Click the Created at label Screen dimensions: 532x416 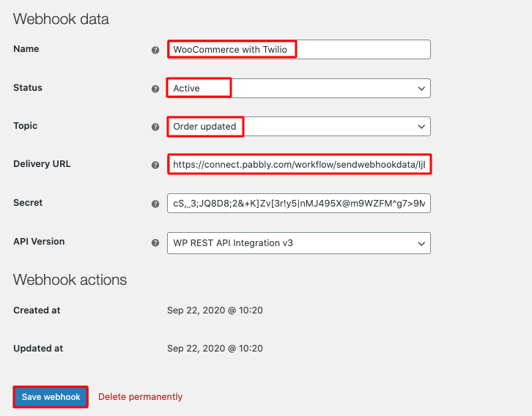[x=37, y=311]
